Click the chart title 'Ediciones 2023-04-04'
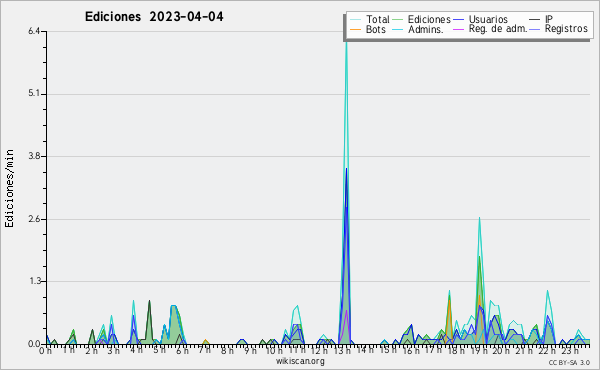Viewport: 600px width, 370px height. [154, 17]
